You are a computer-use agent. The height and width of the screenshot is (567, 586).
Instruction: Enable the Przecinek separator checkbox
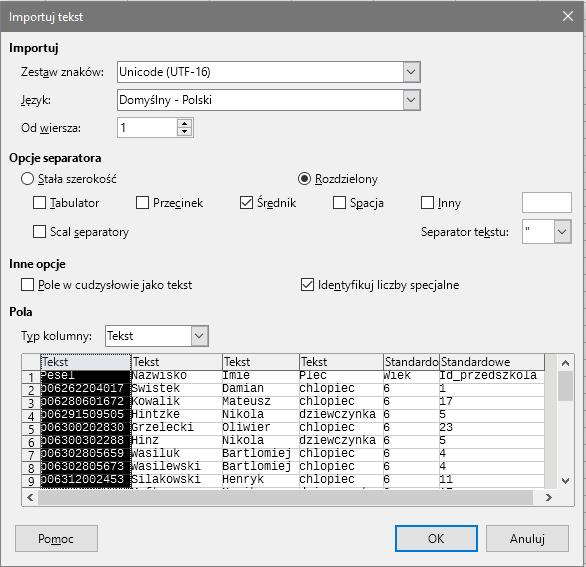[x=142, y=203]
